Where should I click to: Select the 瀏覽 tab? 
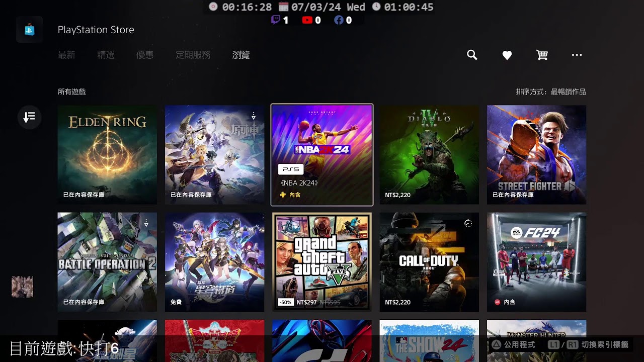pyautogui.click(x=241, y=55)
